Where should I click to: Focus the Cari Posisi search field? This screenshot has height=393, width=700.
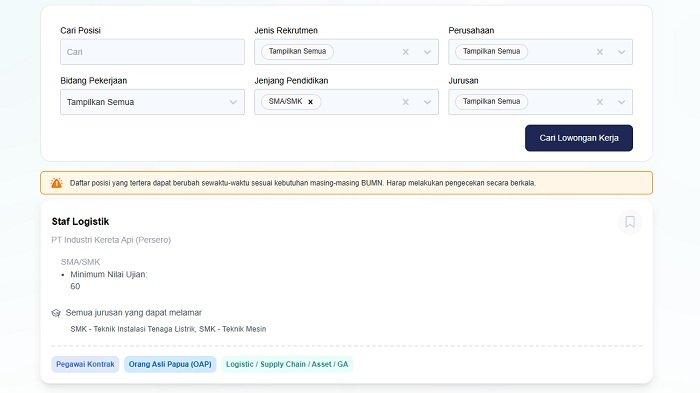point(152,52)
